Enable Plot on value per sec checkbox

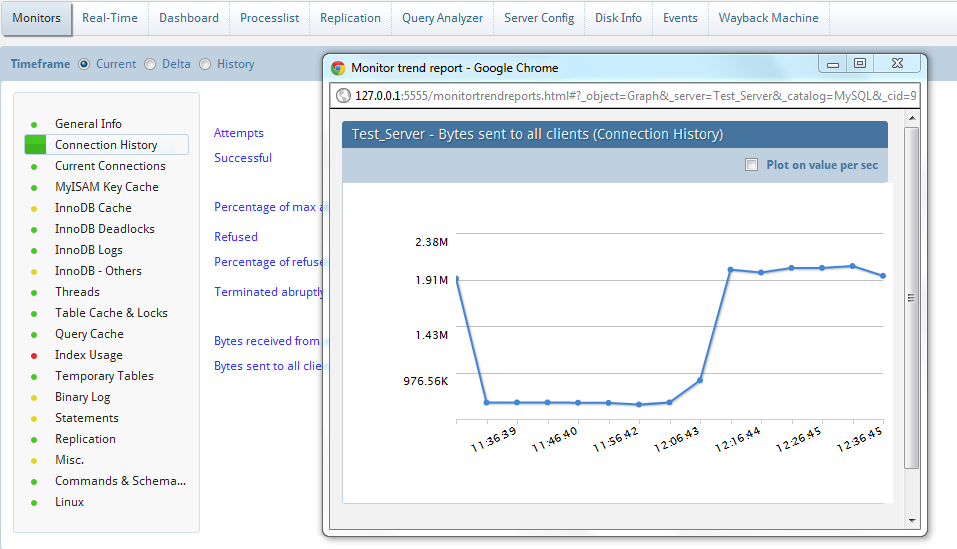click(751, 165)
